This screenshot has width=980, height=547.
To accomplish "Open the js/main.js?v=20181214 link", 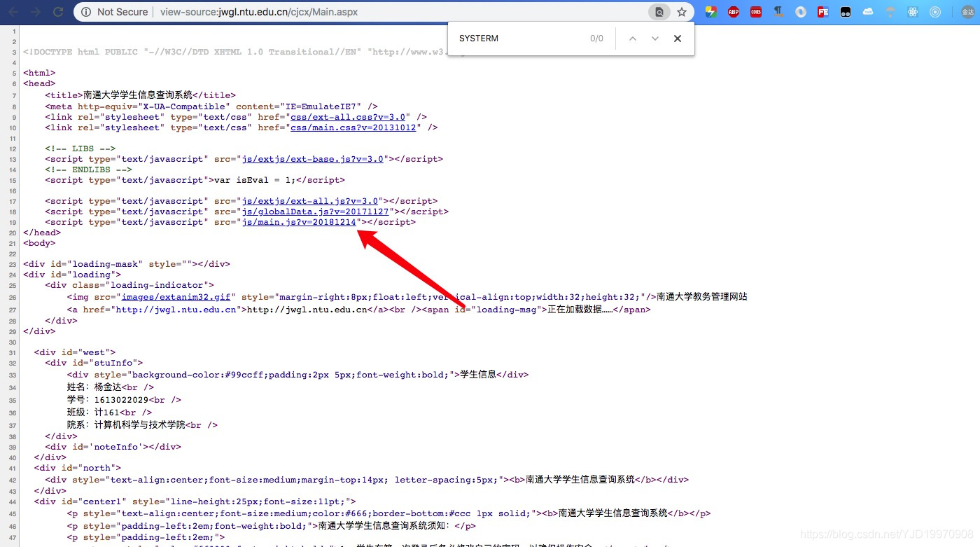I will [x=299, y=222].
